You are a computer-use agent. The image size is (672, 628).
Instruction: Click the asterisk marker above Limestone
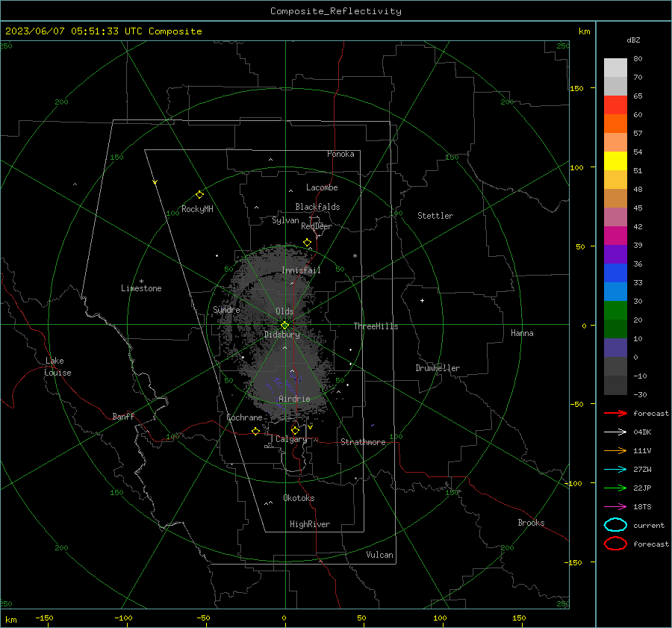tap(141, 282)
